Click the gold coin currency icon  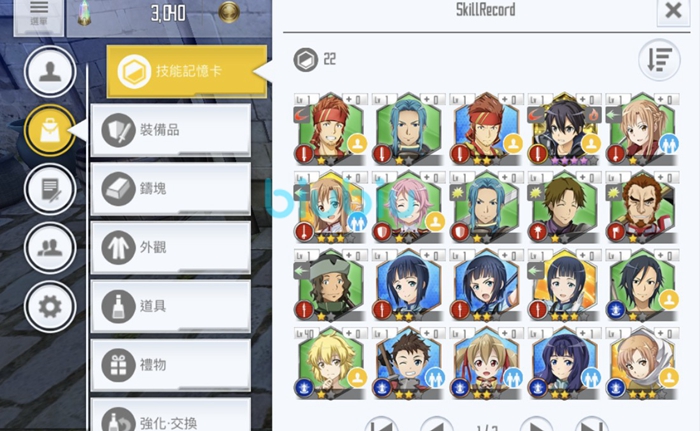(x=229, y=13)
